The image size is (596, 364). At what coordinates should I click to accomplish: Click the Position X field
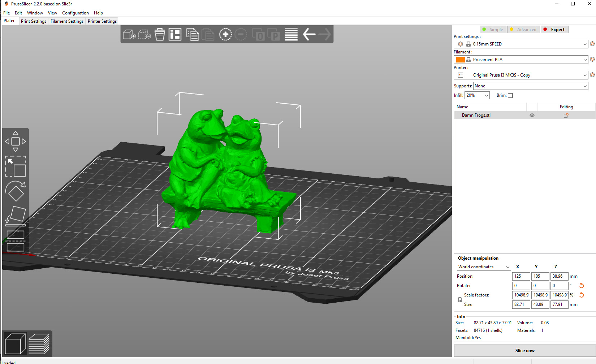(521, 276)
